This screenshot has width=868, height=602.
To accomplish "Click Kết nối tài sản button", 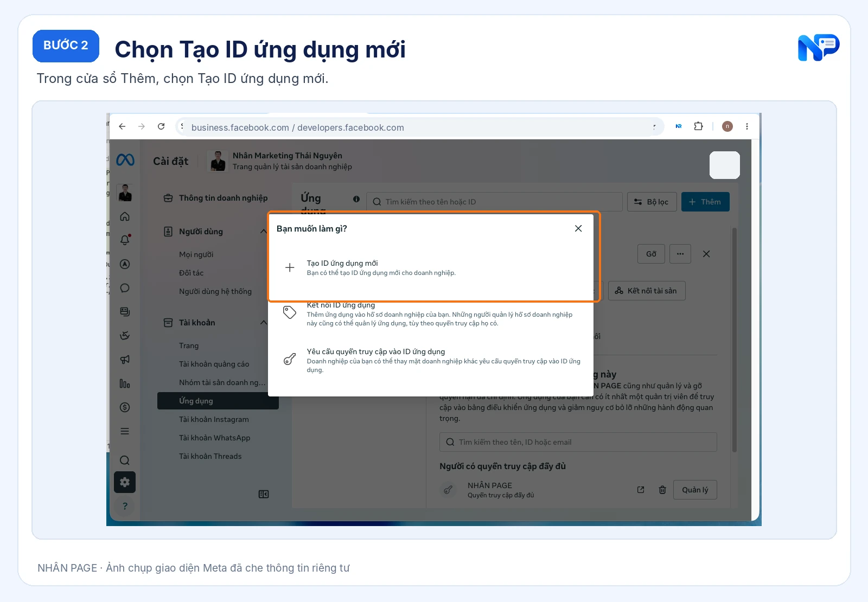I will (x=647, y=291).
